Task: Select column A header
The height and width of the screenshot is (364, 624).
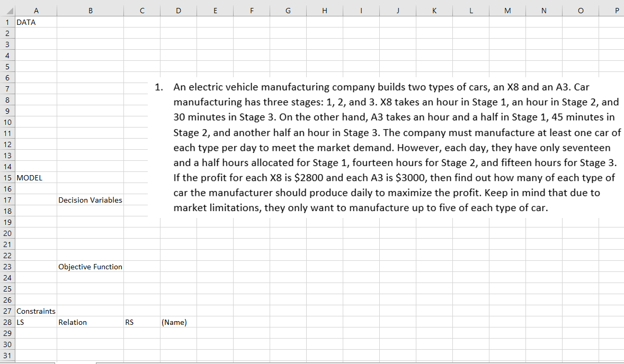Action: (x=36, y=10)
